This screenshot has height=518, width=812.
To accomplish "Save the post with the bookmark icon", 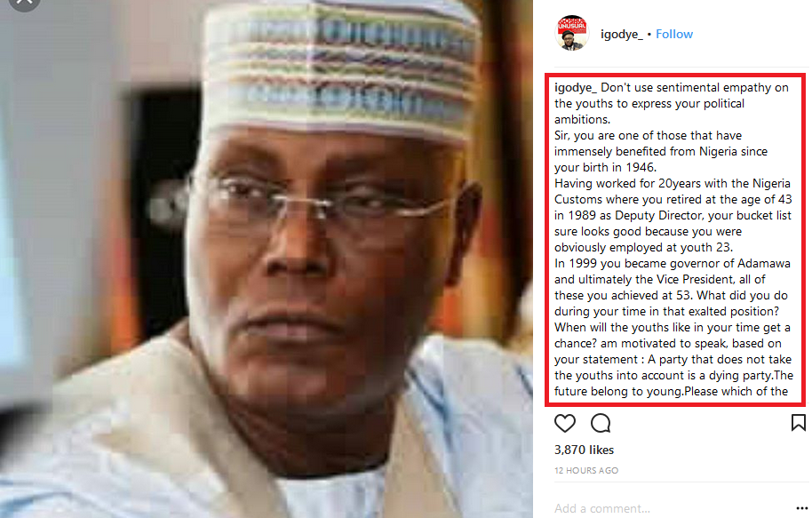I will coord(798,423).
